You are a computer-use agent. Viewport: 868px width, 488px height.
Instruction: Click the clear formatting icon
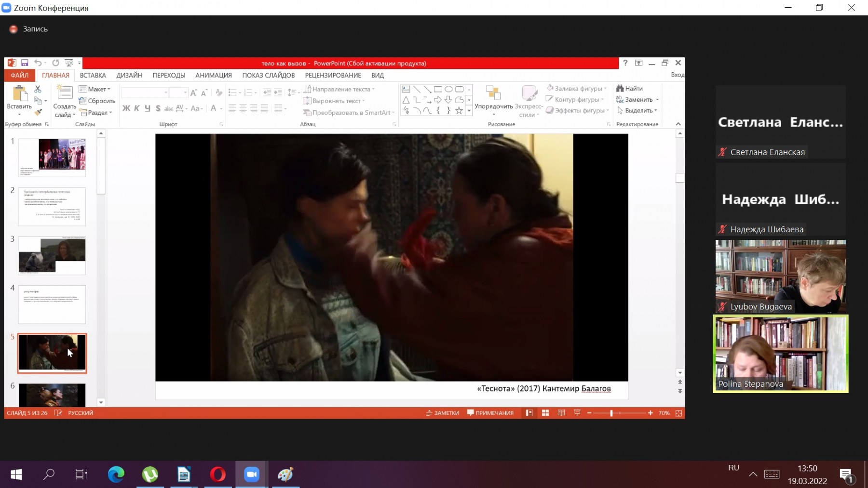point(219,92)
